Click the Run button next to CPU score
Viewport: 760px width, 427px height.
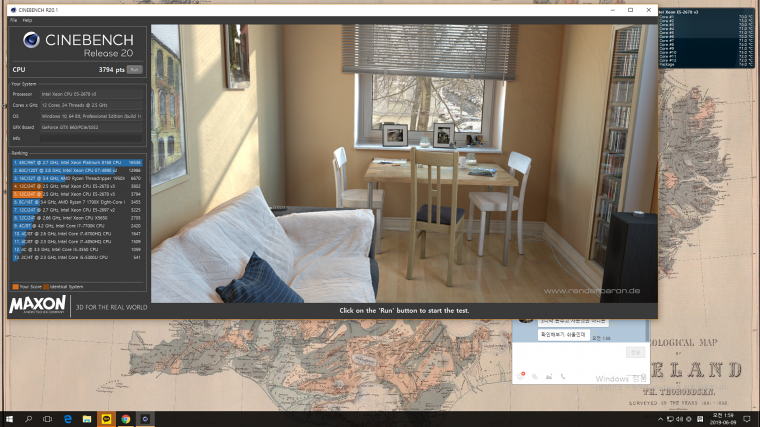(x=134, y=70)
